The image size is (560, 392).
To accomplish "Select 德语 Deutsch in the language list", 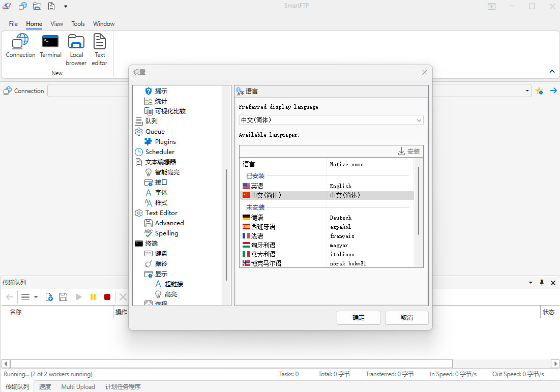I will (327, 218).
